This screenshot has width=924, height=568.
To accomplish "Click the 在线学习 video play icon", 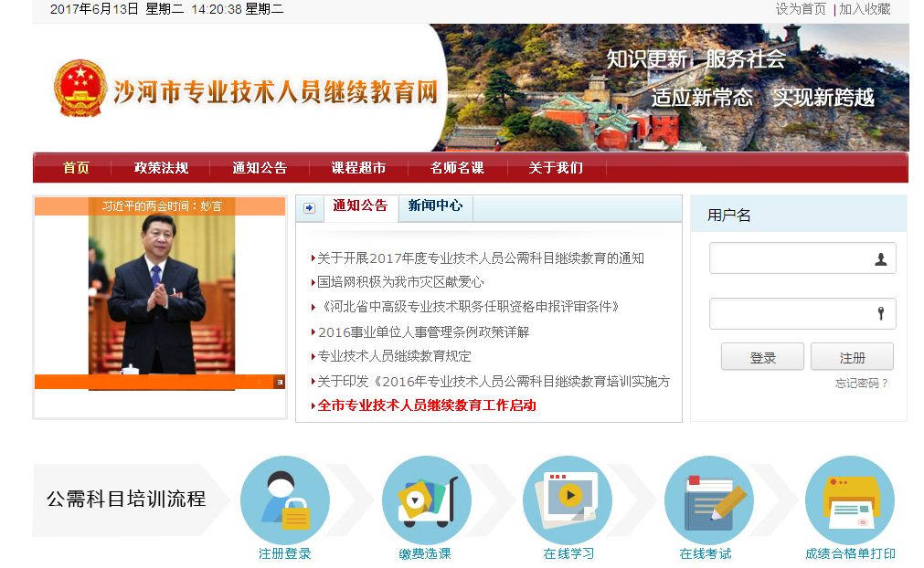I will 568,500.
